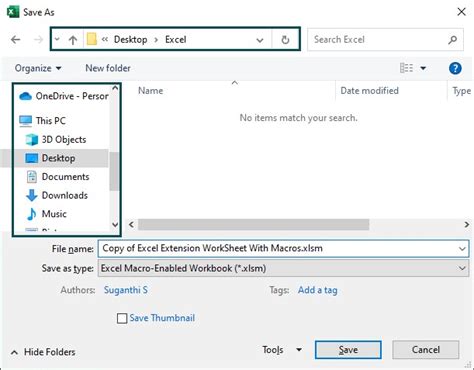Open the Organize menu
The height and width of the screenshot is (370, 474).
38,68
